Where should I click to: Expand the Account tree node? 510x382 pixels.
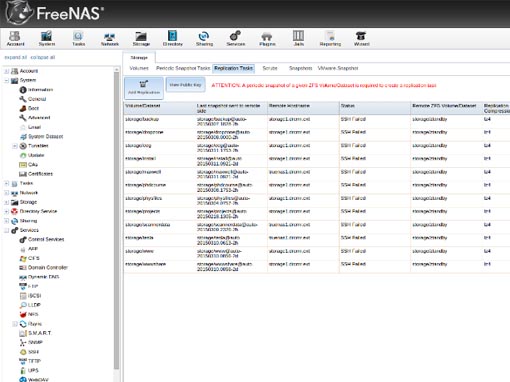[7, 71]
